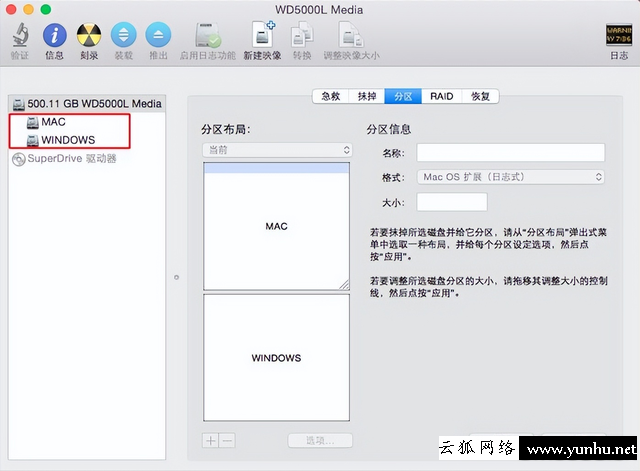Click the Burn (刻录) icon
This screenshot has height=471, width=640.
click(89, 35)
